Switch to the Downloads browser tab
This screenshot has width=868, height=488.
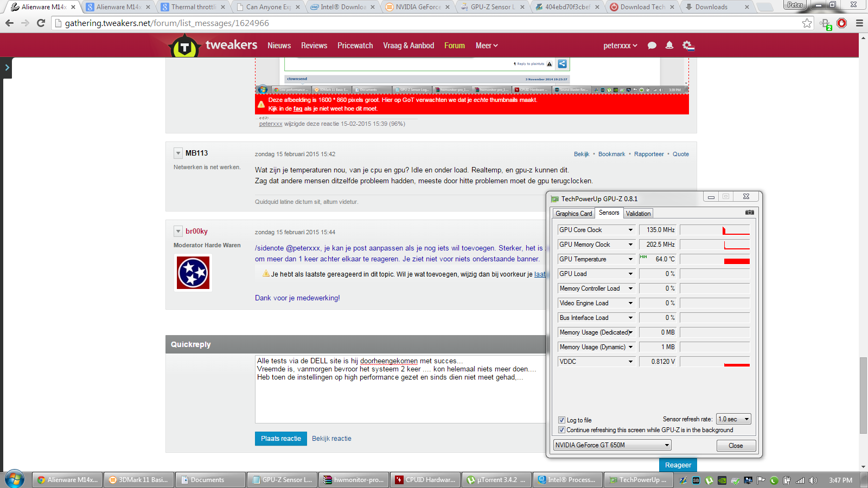(x=717, y=7)
